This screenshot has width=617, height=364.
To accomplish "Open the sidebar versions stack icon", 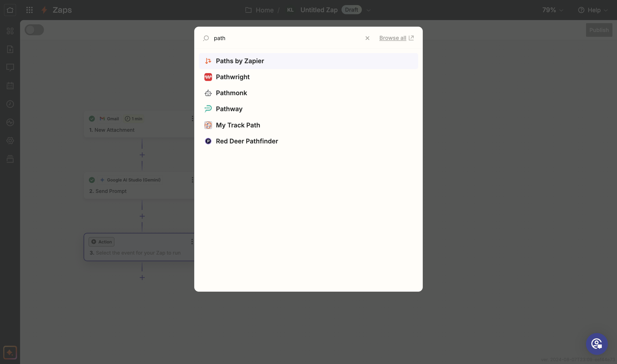I will pyautogui.click(x=10, y=159).
